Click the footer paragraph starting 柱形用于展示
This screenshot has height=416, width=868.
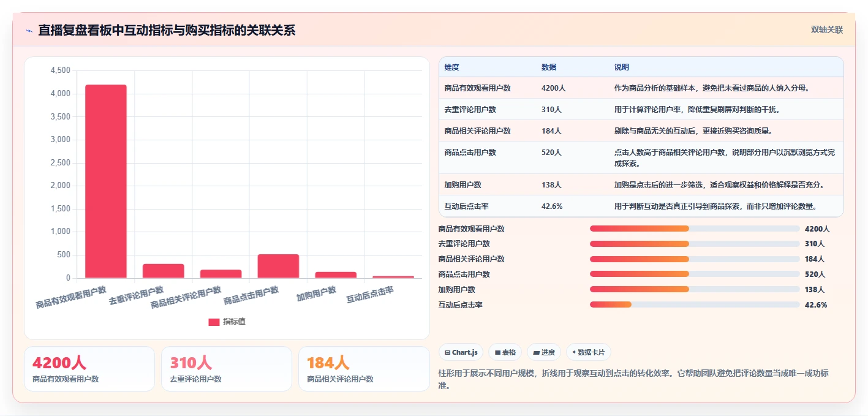pyautogui.click(x=633, y=379)
